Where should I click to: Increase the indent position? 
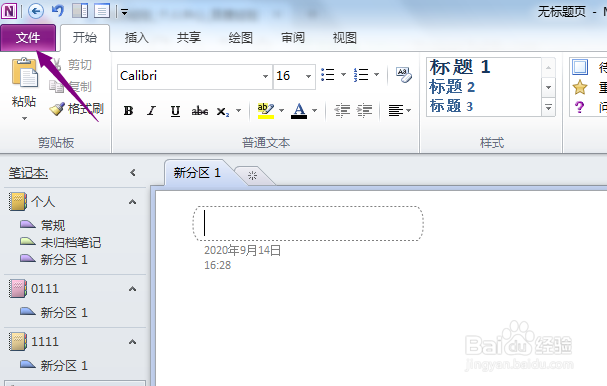[364, 111]
